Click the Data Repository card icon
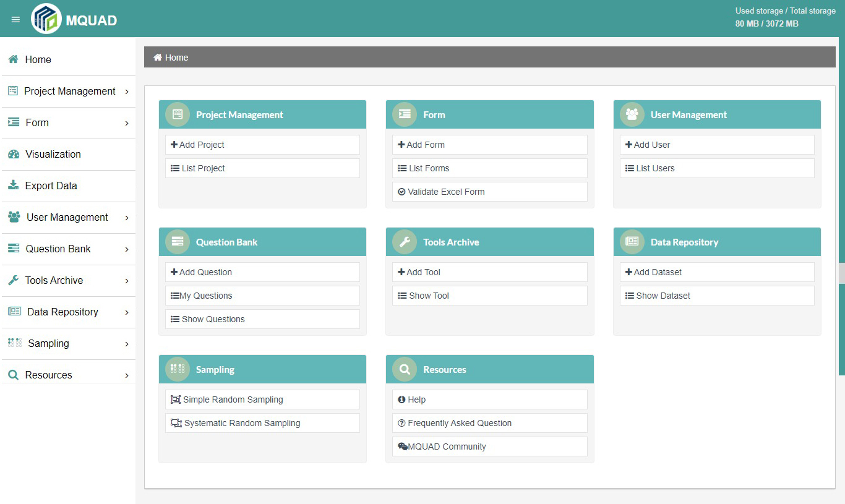Screen dimensions: 845x504 coord(632,242)
